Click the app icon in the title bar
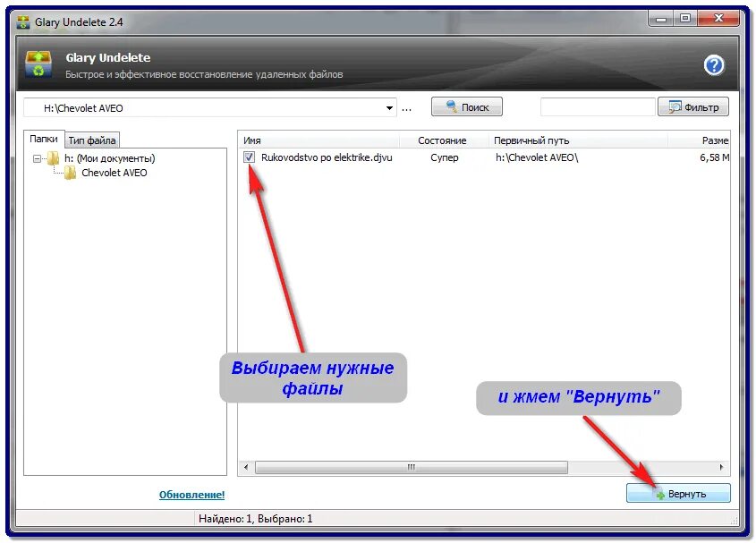The height and width of the screenshot is (543, 756). 23,22
